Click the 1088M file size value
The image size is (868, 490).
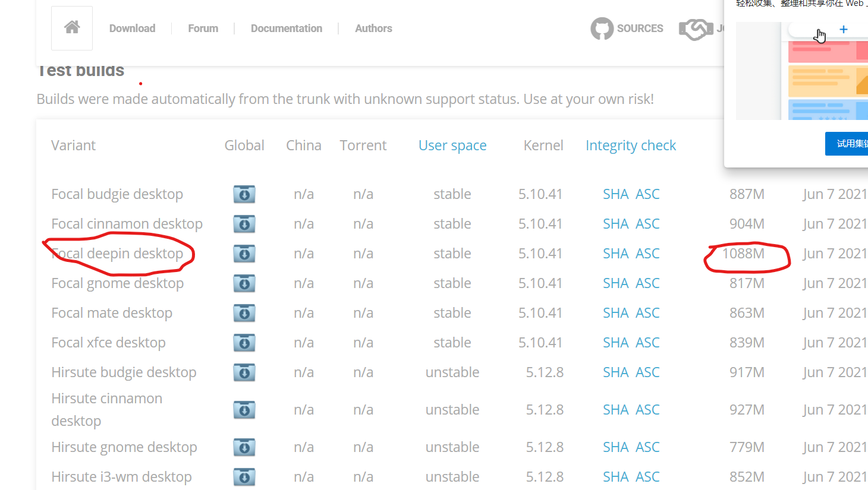[743, 254]
